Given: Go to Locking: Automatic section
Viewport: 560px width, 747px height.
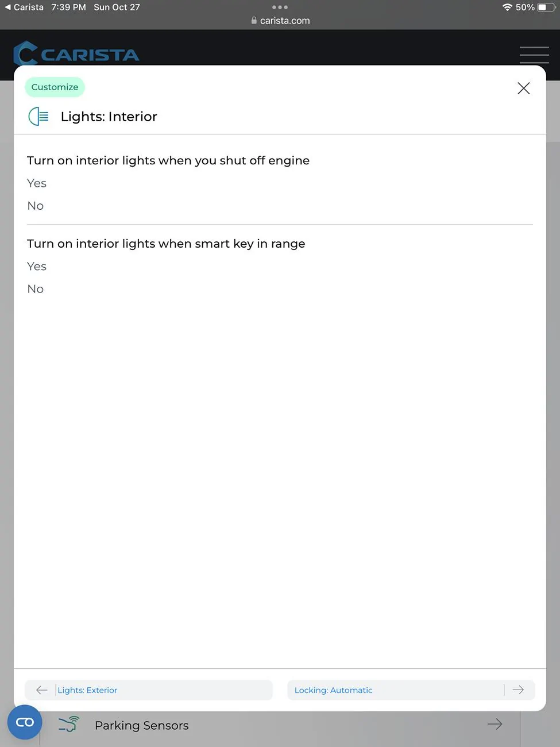Looking at the screenshot, I should pos(334,690).
